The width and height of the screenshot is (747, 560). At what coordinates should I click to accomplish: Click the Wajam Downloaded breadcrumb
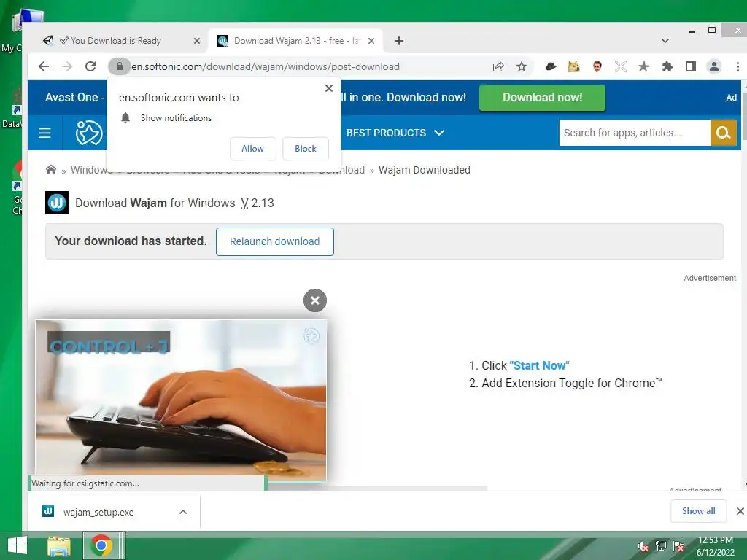coord(425,170)
